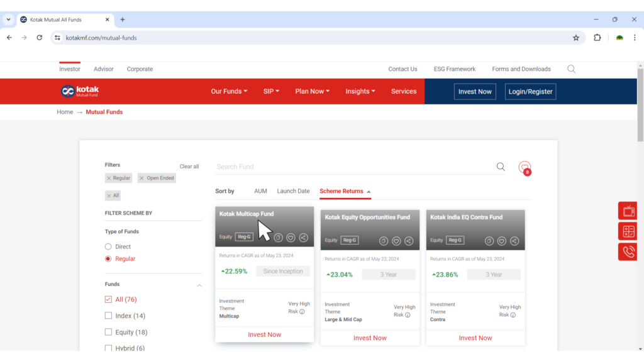Viewport: 644px width, 362px height.
Task: Click compare icon on Kotak Multicap Fund card
Action: (278, 238)
